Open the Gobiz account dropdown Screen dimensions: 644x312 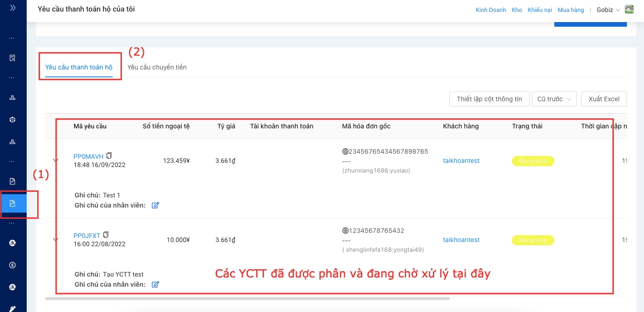point(608,10)
